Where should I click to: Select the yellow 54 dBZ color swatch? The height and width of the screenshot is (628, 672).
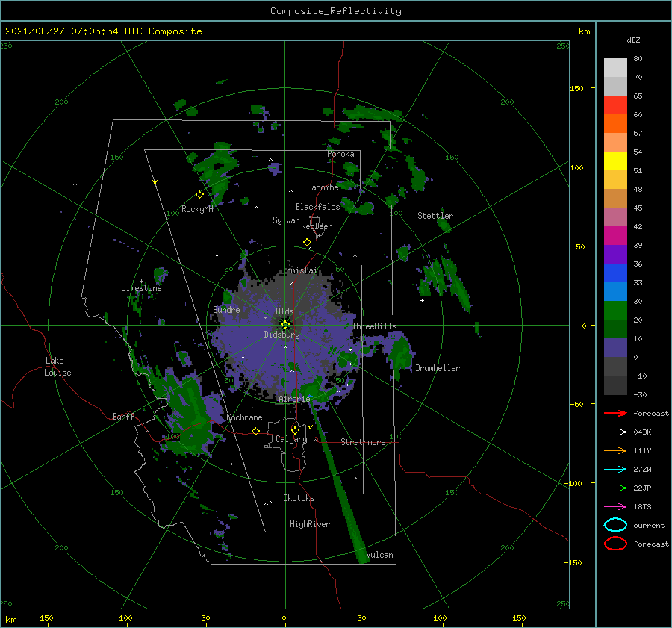point(615,161)
